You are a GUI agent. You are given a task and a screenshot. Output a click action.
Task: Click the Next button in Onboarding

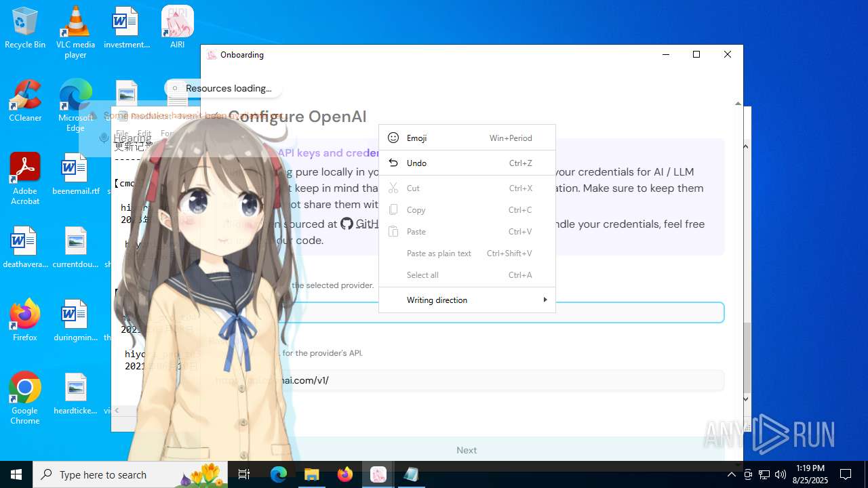(467, 450)
